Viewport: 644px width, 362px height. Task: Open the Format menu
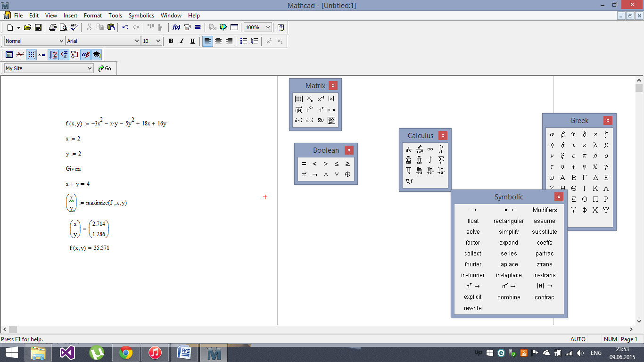(x=93, y=16)
